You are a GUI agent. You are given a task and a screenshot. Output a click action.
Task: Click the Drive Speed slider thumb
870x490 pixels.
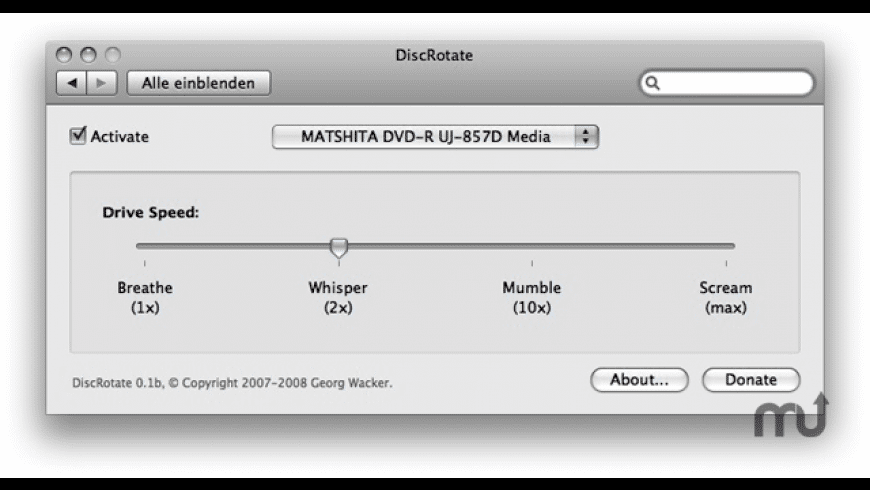coord(338,247)
